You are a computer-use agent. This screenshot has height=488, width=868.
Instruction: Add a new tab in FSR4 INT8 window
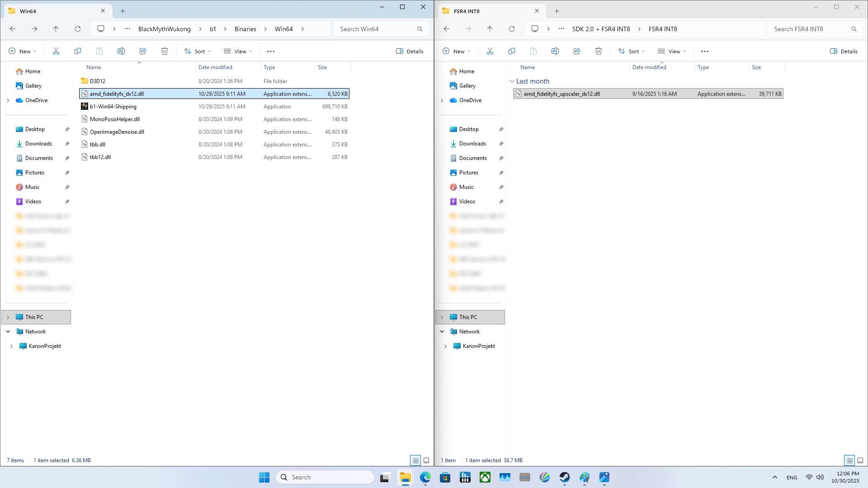(x=557, y=11)
